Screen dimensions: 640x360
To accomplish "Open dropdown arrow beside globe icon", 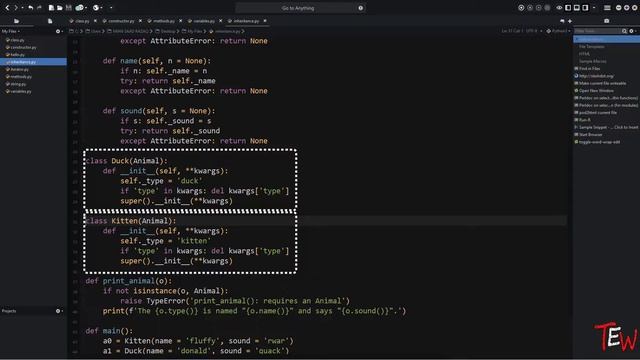I will point(102,8).
